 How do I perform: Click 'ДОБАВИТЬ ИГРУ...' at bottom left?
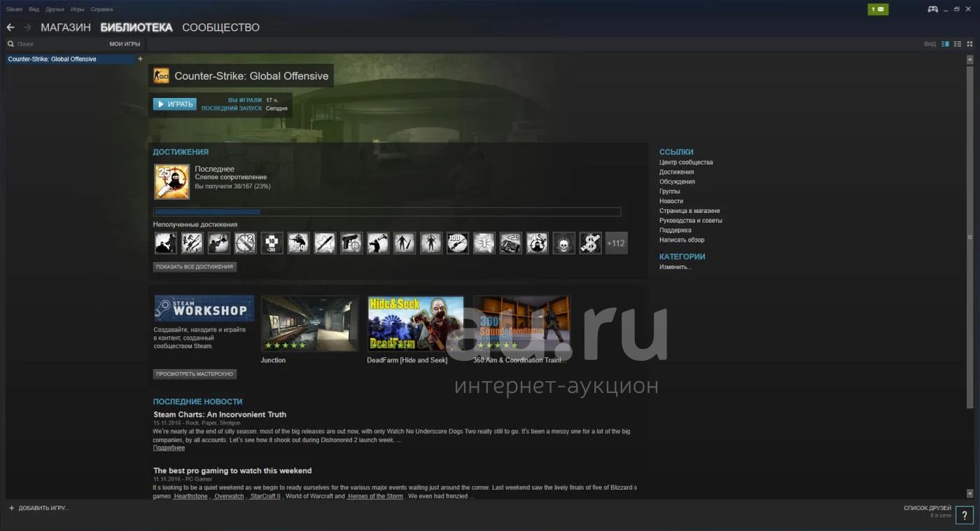[38, 508]
